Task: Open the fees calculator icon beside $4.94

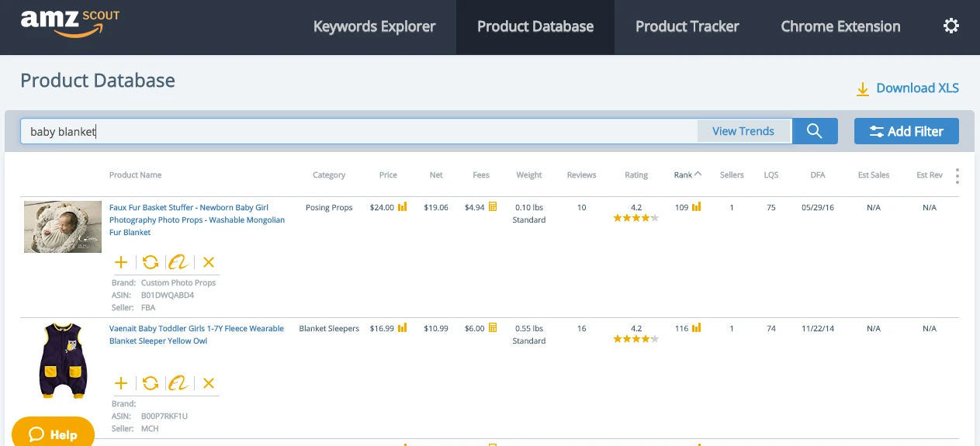Action: pyautogui.click(x=493, y=207)
